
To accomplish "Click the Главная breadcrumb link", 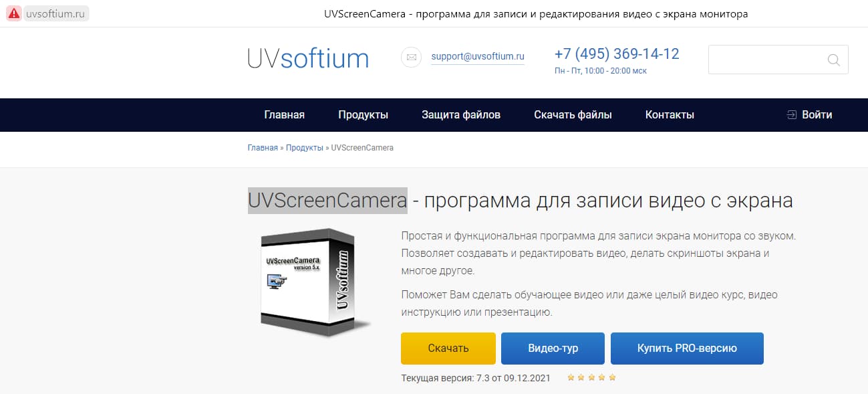I will 263,148.
